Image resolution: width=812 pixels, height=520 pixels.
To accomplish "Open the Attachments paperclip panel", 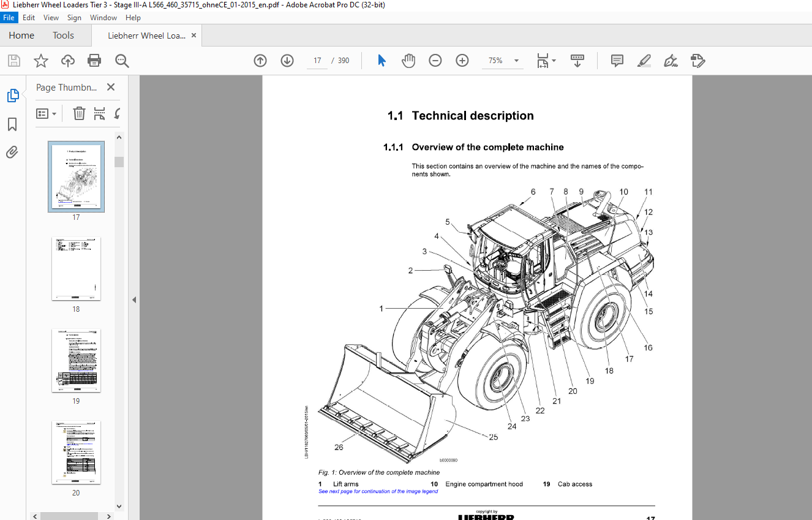I will pyautogui.click(x=12, y=152).
